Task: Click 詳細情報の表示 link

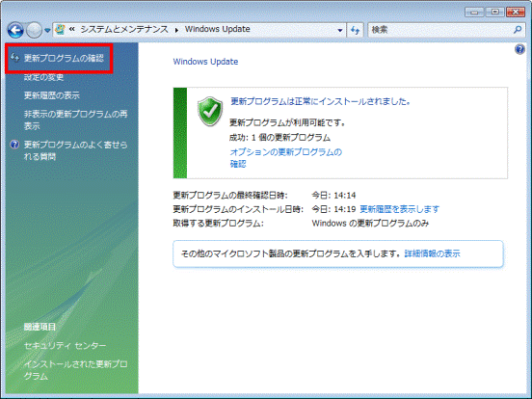Action: click(432, 253)
